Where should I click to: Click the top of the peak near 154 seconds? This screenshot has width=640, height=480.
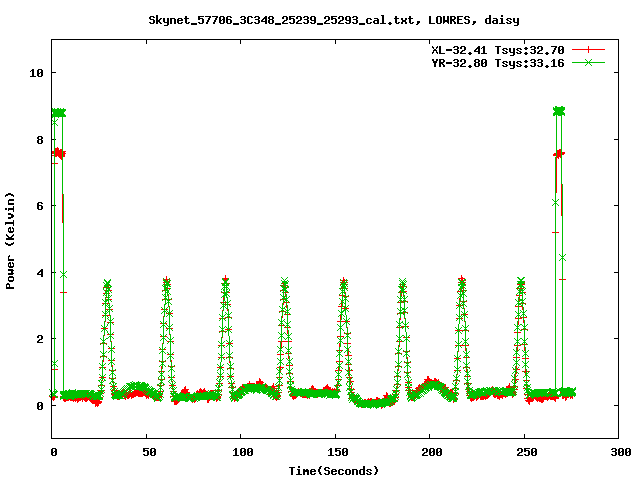(344, 282)
